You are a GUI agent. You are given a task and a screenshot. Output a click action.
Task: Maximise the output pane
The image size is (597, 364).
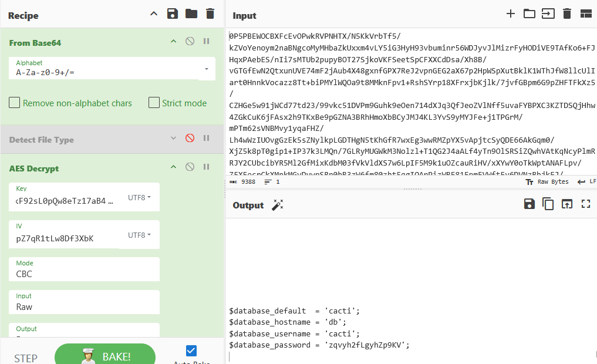point(585,204)
